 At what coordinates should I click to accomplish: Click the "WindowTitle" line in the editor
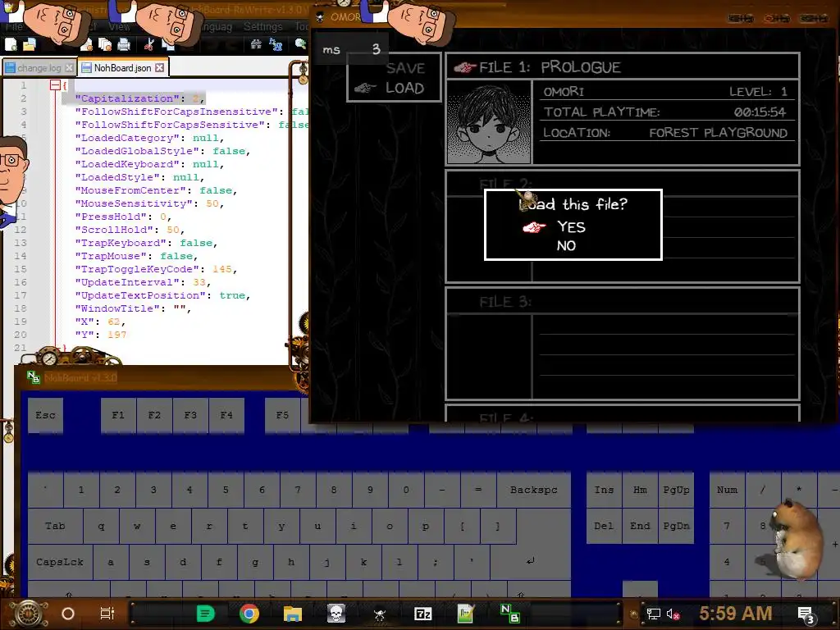pyautogui.click(x=132, y=308)
